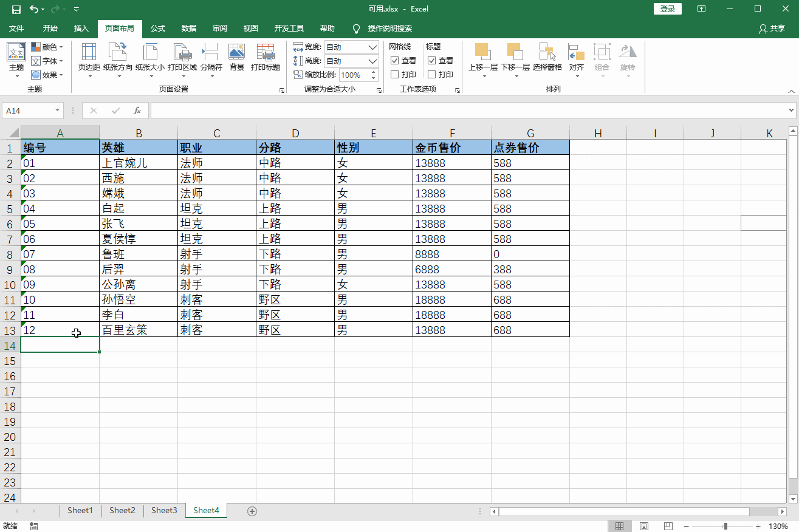Click the add new sheet plus icon
This screenshot has height=532, width=799.
(252, 511)
